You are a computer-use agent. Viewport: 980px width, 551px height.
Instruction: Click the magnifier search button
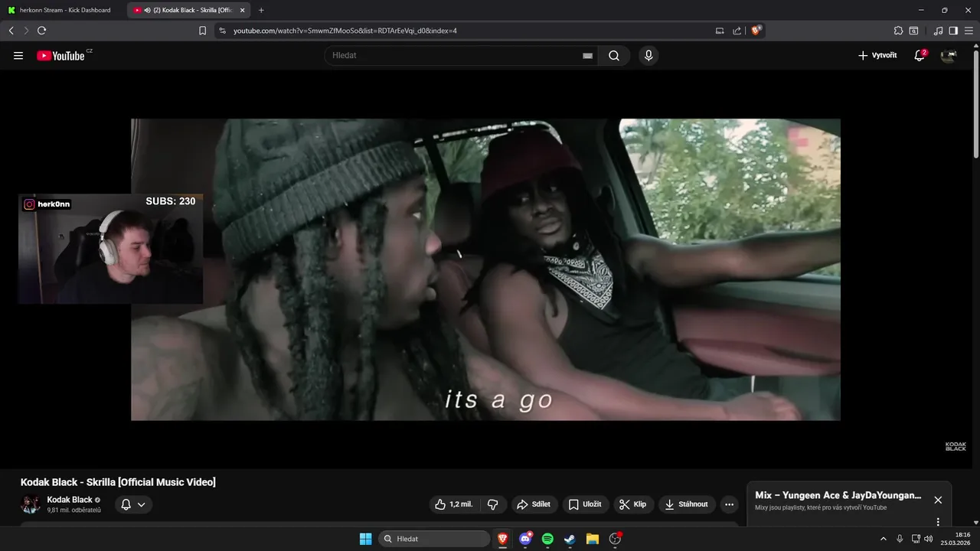click(x=614, y=55)
